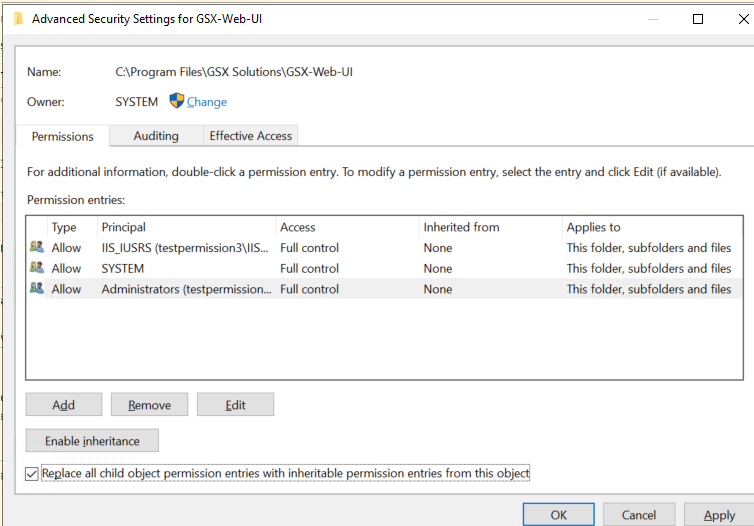Close the Advanced Security Settings window
Image resolution: width=754 pixels, height=526 pixels.
click(x=743, y=19)
